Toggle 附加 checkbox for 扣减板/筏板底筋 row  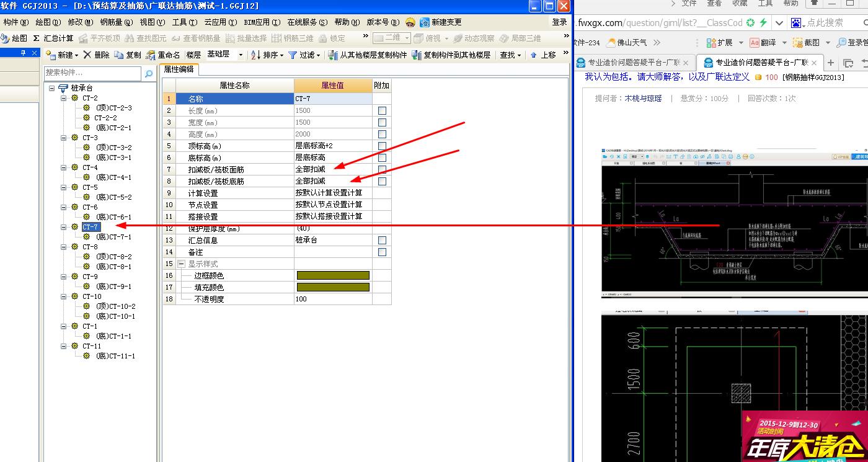pyautogui.click(x=382, y=181)
